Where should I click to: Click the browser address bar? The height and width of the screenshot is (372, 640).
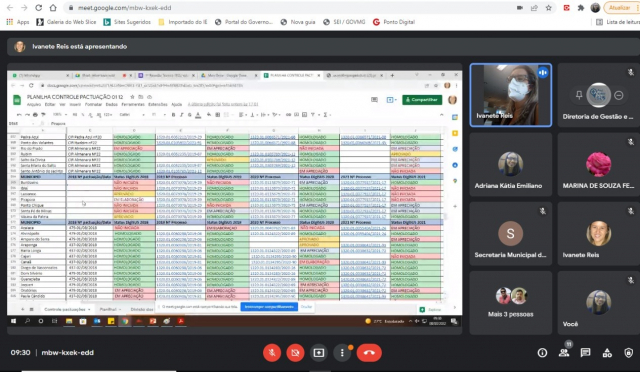coord(286,8)
